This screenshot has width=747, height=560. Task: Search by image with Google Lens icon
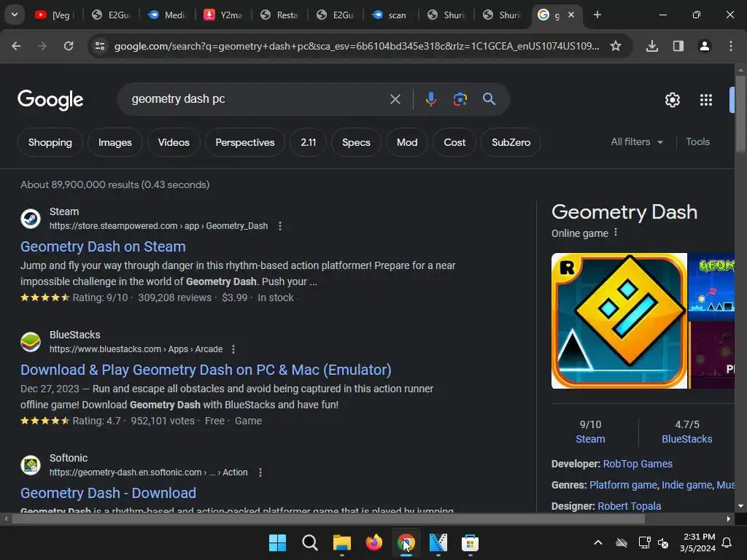(460, 99)
